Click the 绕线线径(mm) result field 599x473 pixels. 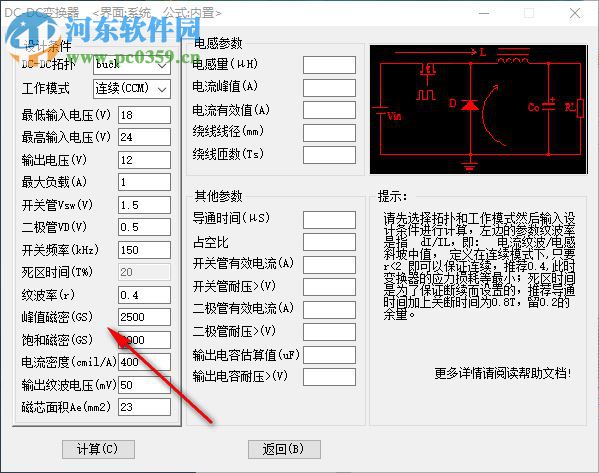(x=329, y=133)
